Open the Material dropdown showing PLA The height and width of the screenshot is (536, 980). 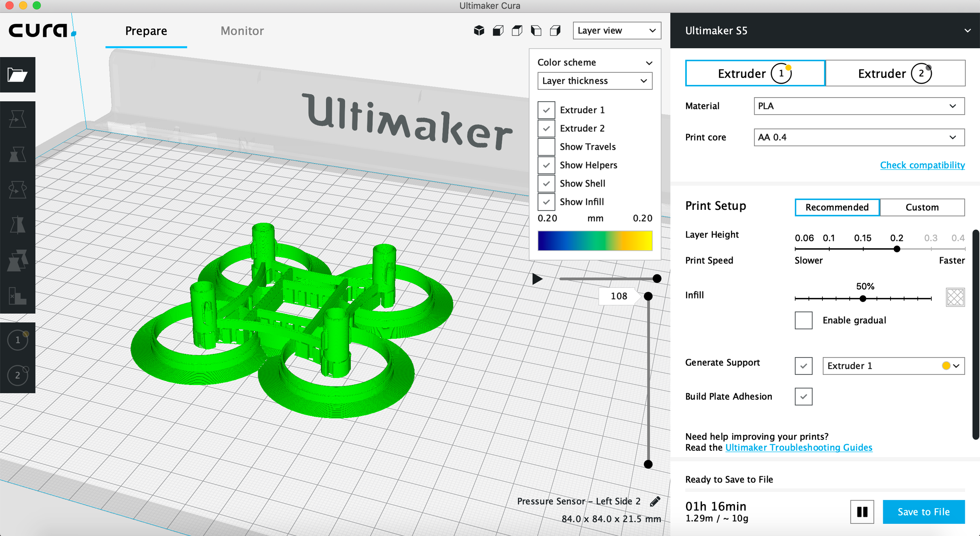(858, 106)
